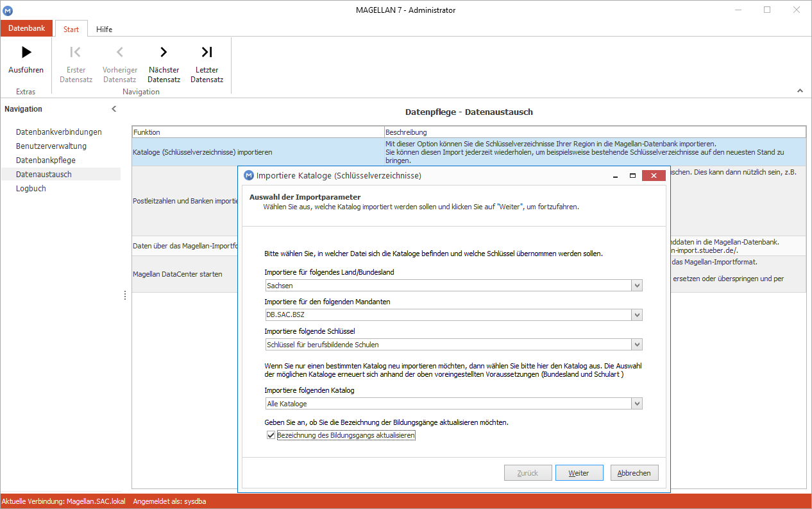Click the Weiter button
Viewport: 812px width, 509px height.
(579, 473)
